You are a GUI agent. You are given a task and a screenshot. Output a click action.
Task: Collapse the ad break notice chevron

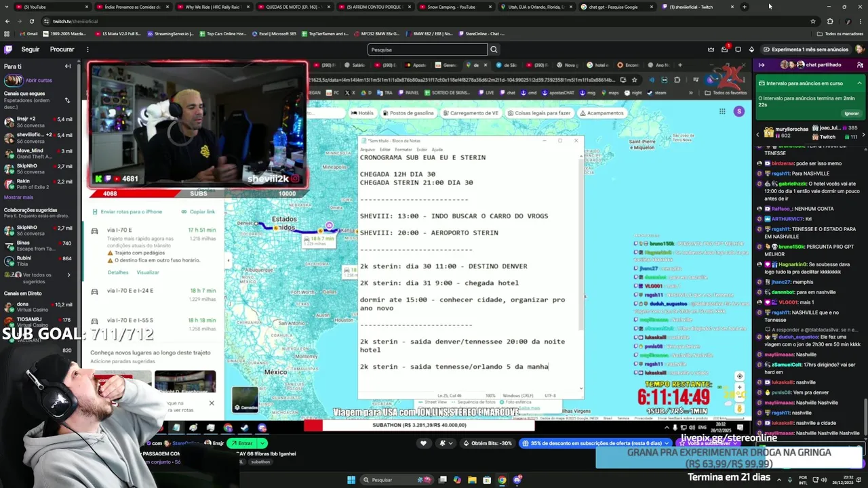(x=859, y=83)
